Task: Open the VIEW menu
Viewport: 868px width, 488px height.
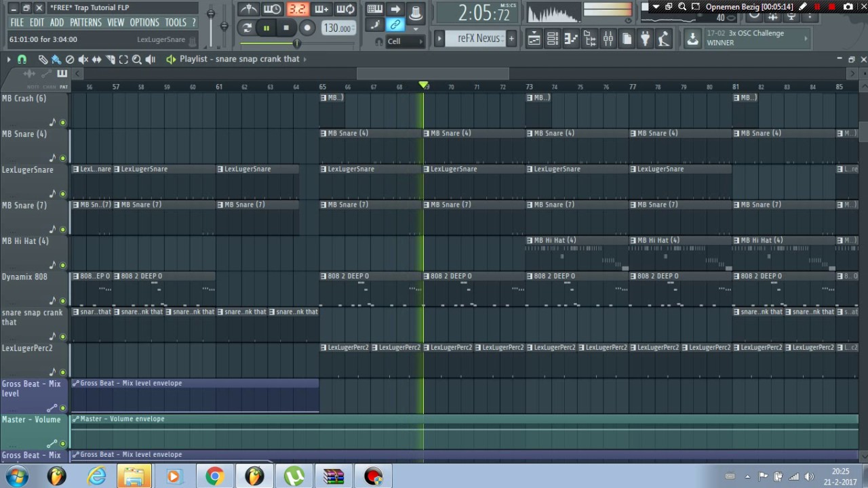Action: (116, 22)
